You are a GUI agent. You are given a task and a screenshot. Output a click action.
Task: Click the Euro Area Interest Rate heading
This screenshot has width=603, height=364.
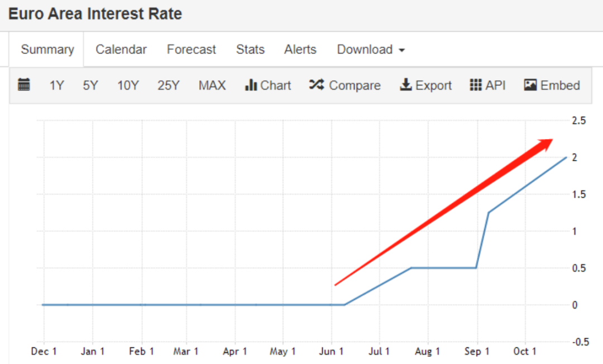pos(95,14)
